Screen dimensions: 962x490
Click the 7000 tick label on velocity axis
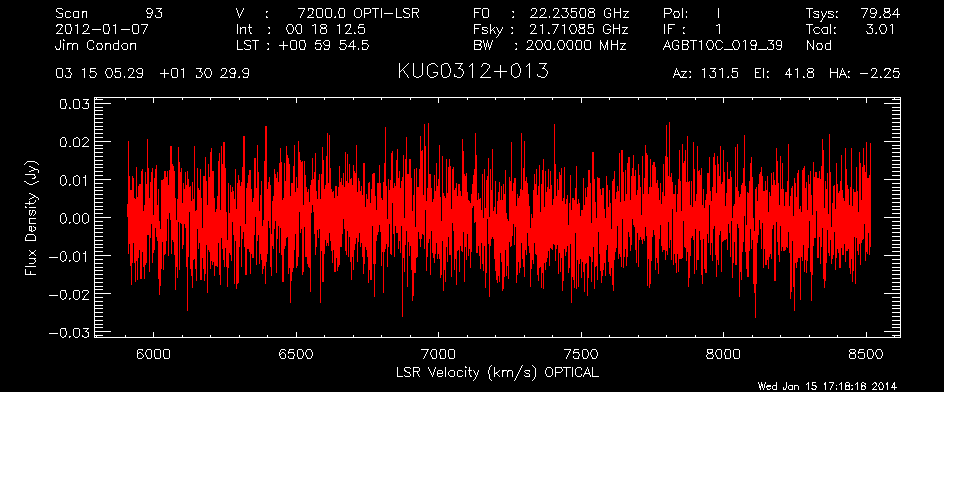[x=439, y=354]
